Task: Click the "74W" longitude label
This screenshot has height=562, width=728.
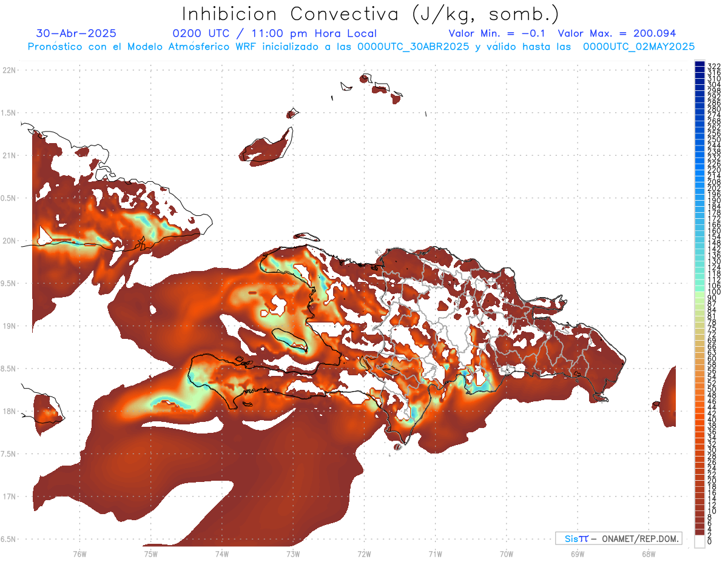Action: (221, 554)
